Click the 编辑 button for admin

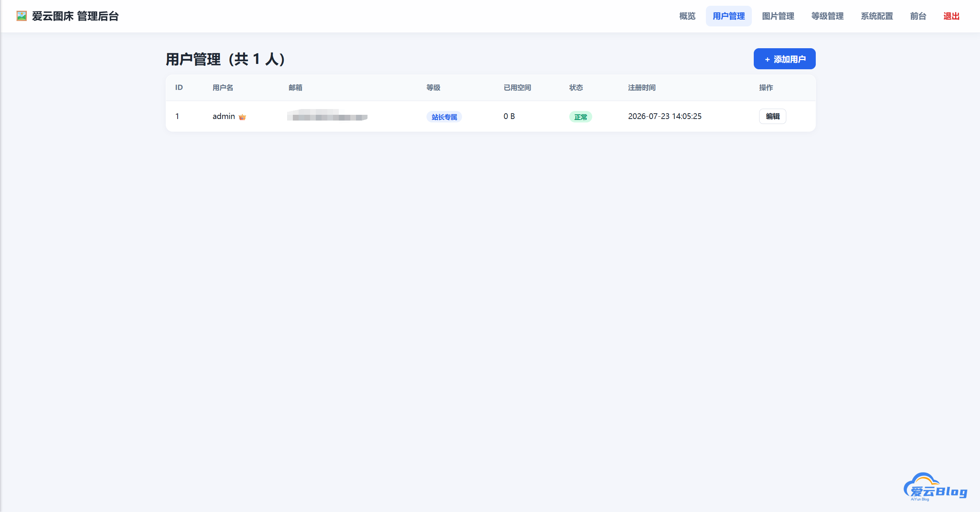click(773, 116)
